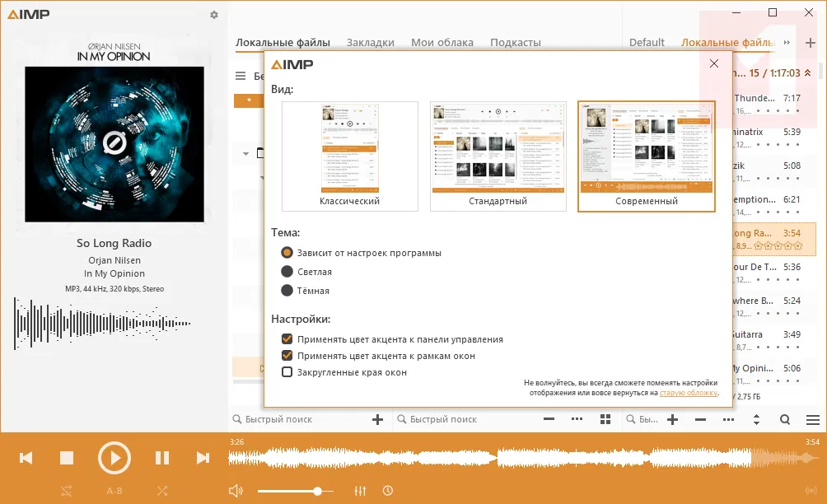The image size is (827, 504).
Task: Click the playlist search magnifier icon
Action: (785, 419)
